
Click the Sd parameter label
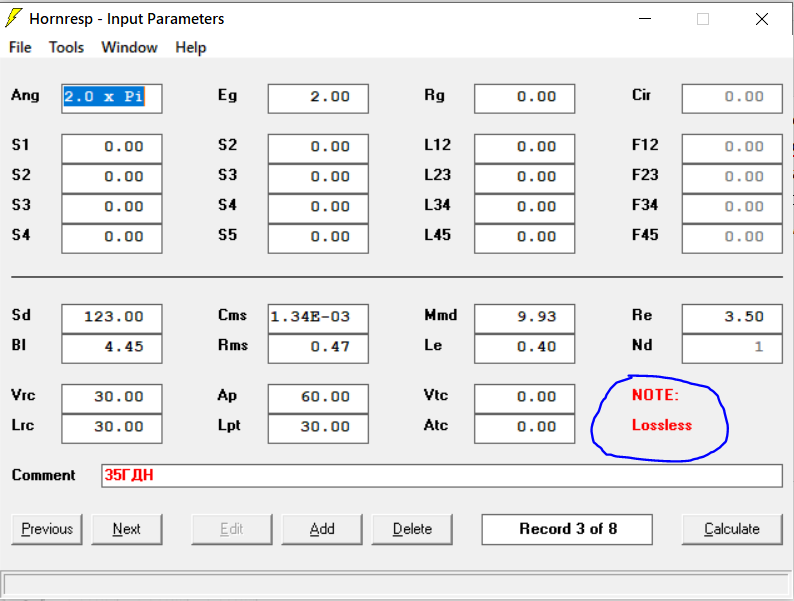point(21,315)
